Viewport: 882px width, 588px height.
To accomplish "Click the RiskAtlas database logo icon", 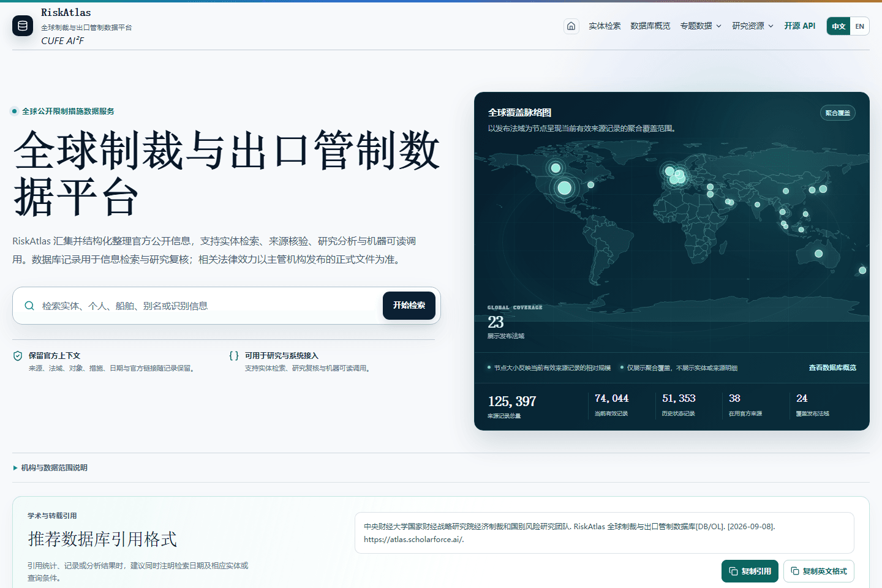I will tap(23, 26).
